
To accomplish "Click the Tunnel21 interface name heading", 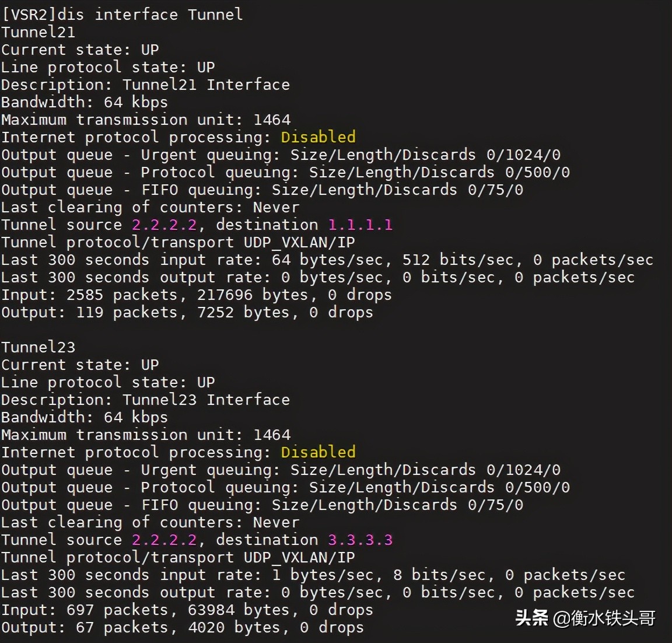I will coord(38,32).
